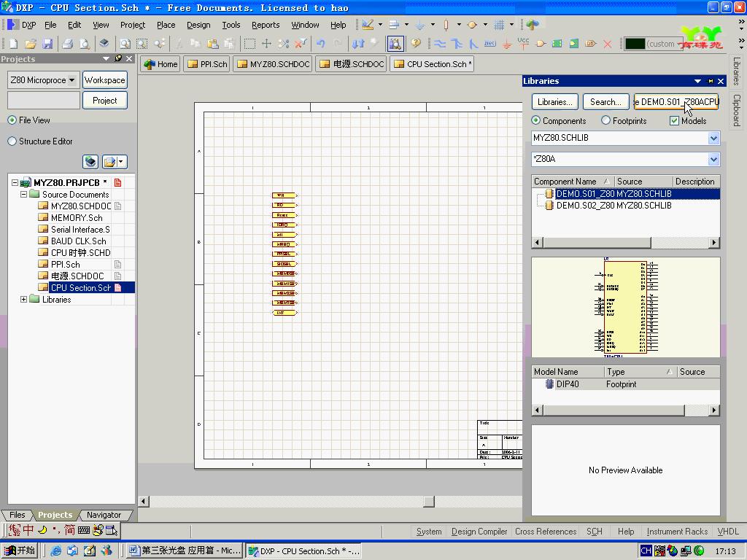Choose the Select Inside Area rectangle tool
Screen dimensions: 747x560
249,44
